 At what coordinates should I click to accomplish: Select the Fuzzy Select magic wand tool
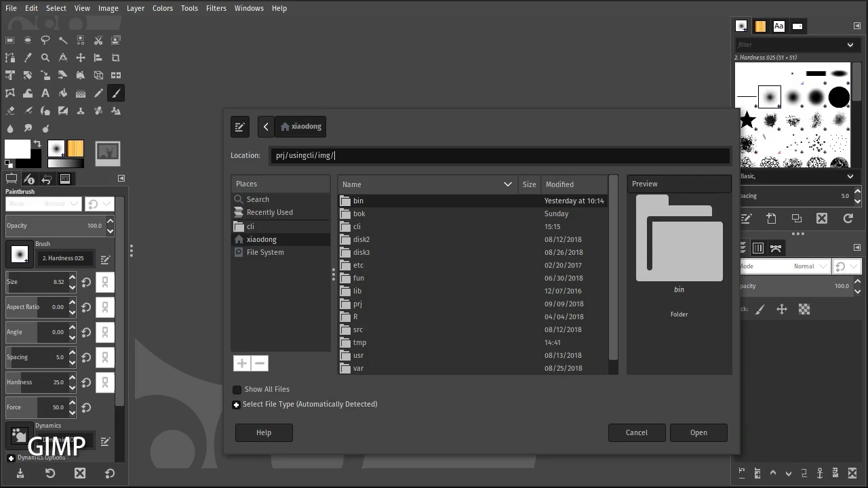point(63,40)
